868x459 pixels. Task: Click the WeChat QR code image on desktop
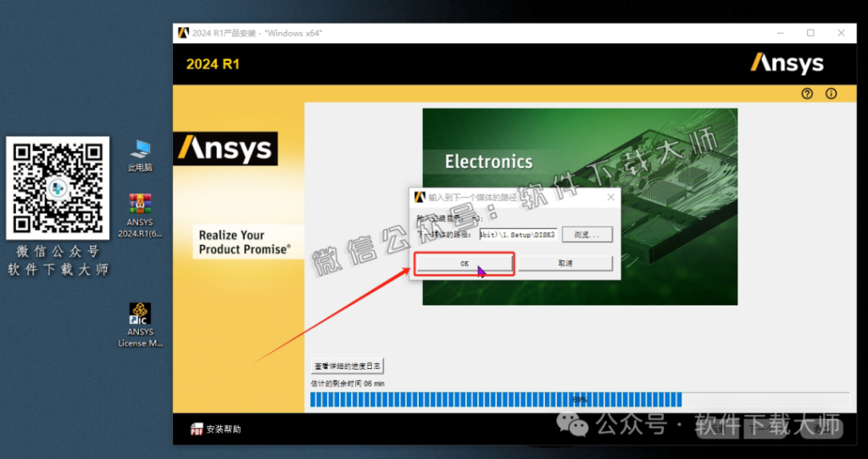coord(58,188)
